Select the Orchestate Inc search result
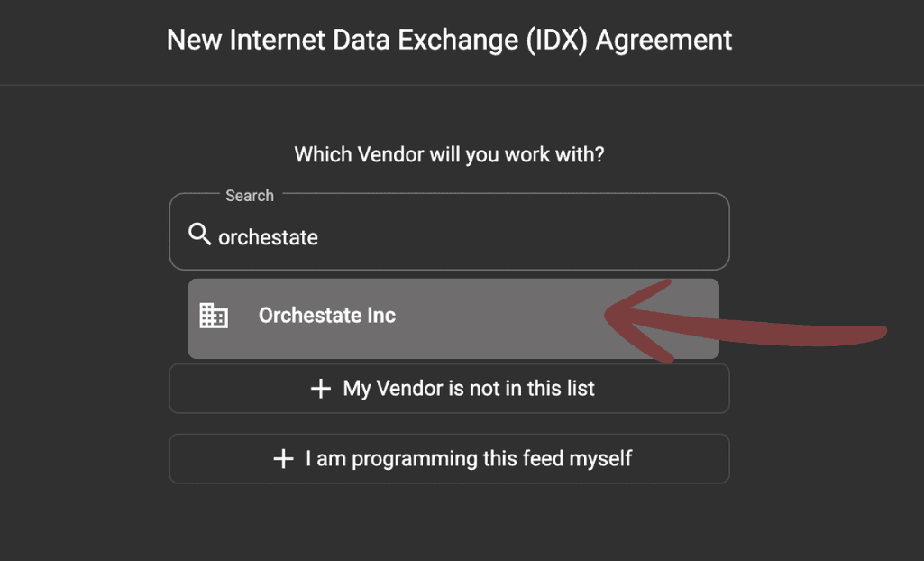 pyautogui.click(x=406, y=316)
